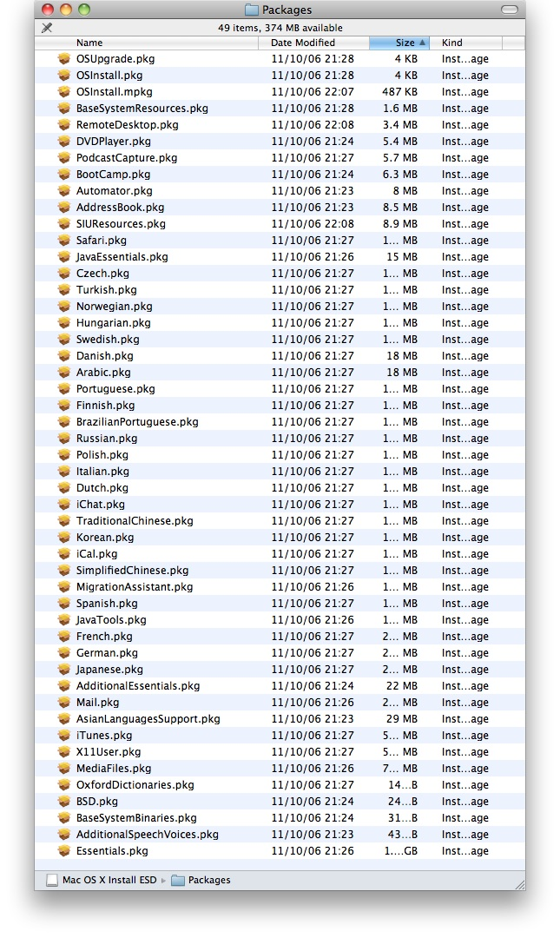Image resolution: width=560 pixels, height=938 pixels.
Task: Select the JavaEssentials.pkg icon
Action: [64, 256]
